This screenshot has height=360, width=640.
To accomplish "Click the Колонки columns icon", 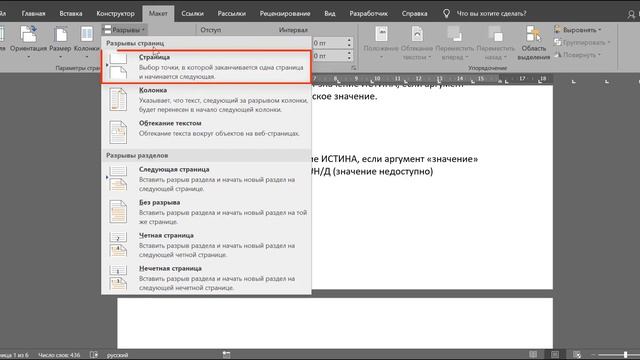I will [x=87, y=34].
